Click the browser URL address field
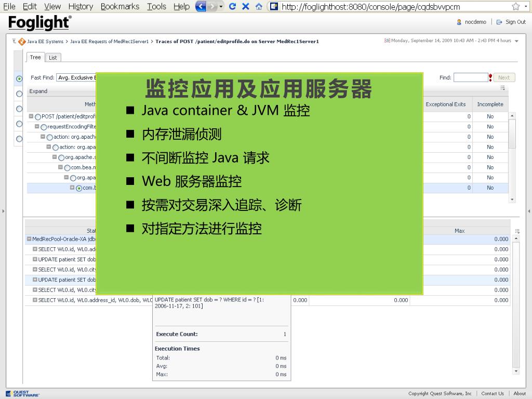 [394, 6]
